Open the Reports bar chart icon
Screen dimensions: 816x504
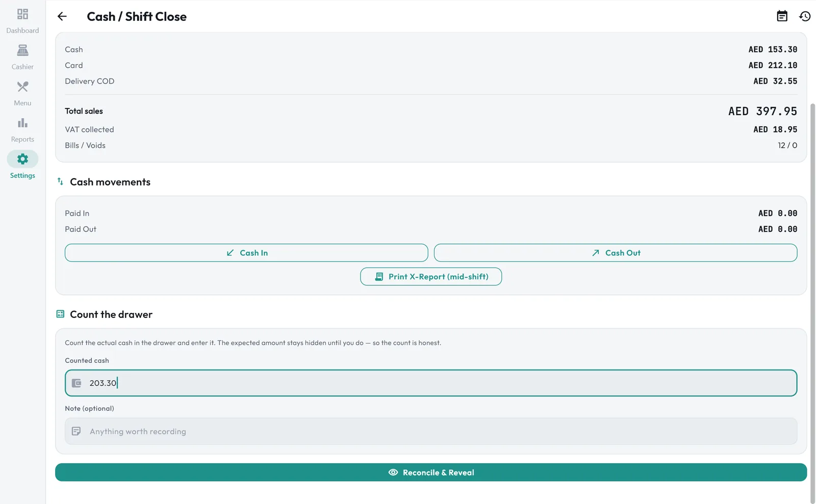[x=22, y=123]
